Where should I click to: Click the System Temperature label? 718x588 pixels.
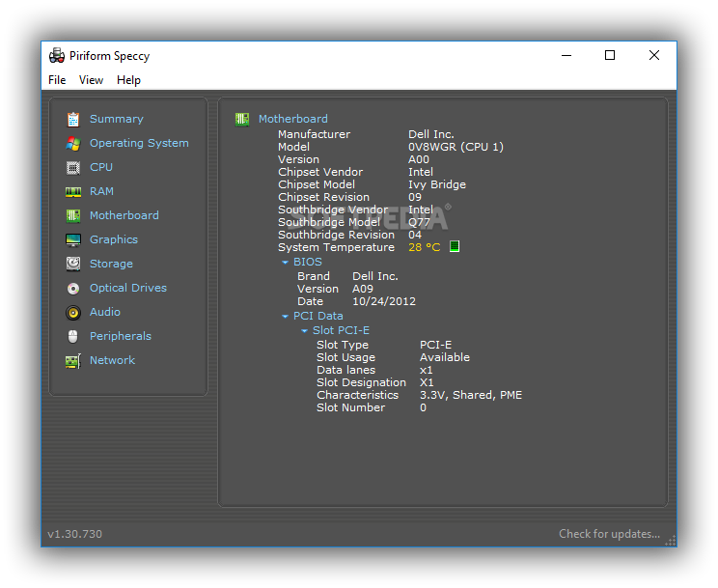point(336,247)
